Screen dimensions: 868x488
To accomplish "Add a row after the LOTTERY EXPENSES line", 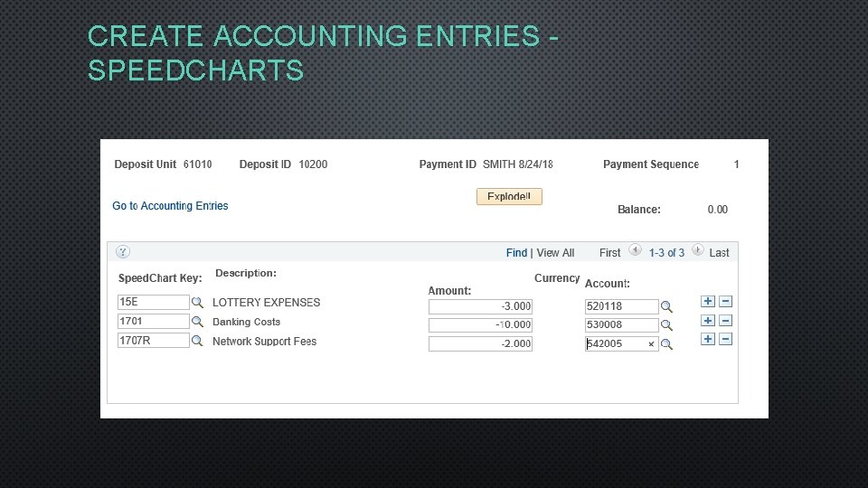I will coord(707,302).
